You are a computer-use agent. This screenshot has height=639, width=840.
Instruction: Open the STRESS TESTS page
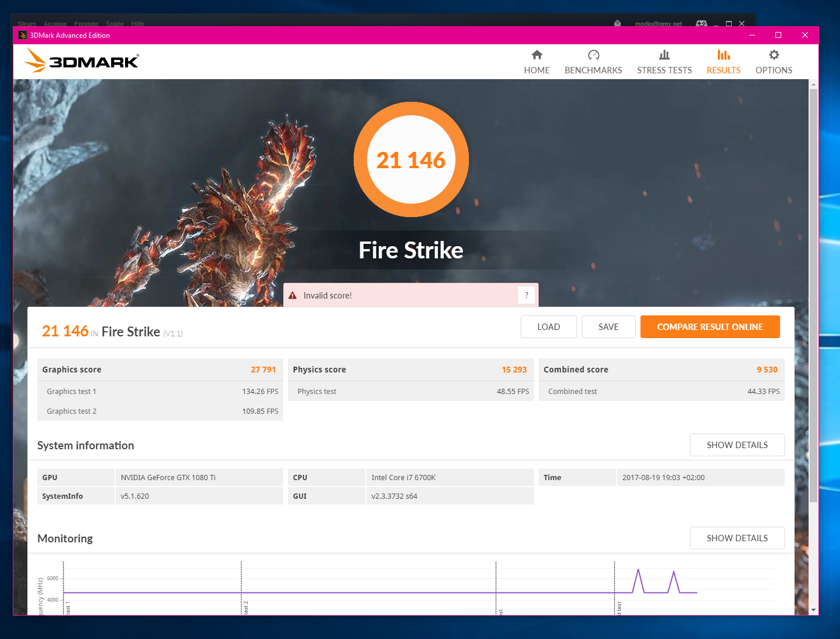664,62
